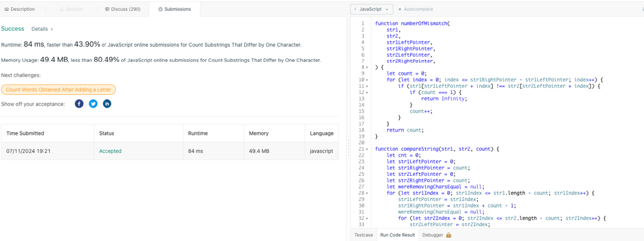Switch to the Testcase tab

pos(363,235)
